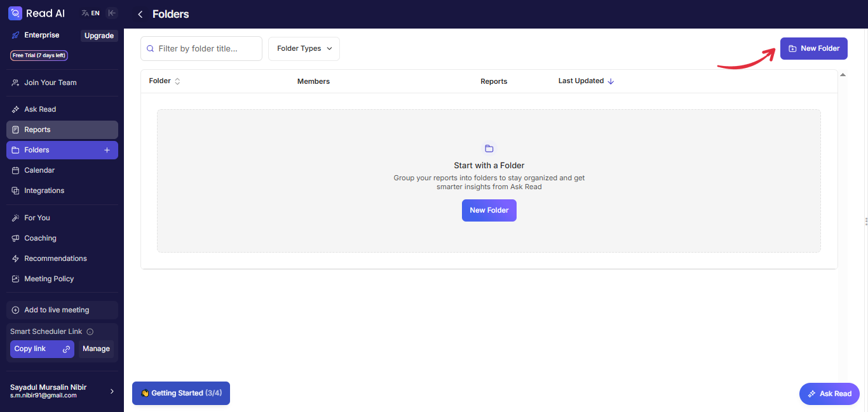
Task: Click the filter by folder title field
Action: coord(201,49)
